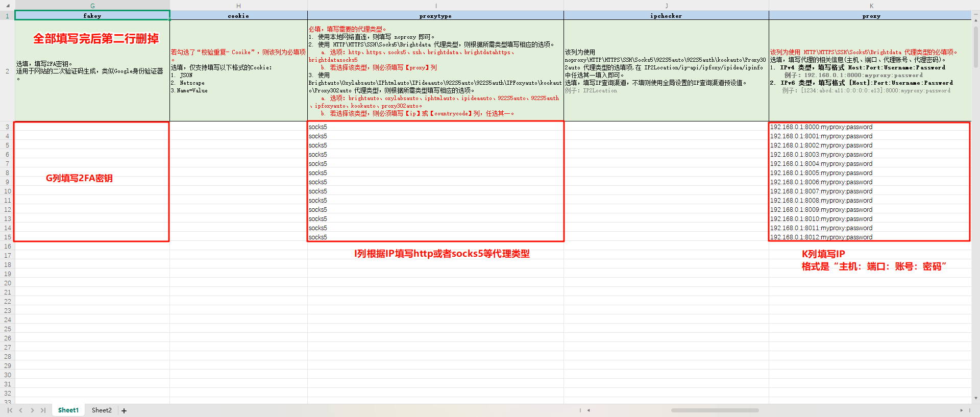Select row 1 header
The image size is (980, 417).
(7, 16)
